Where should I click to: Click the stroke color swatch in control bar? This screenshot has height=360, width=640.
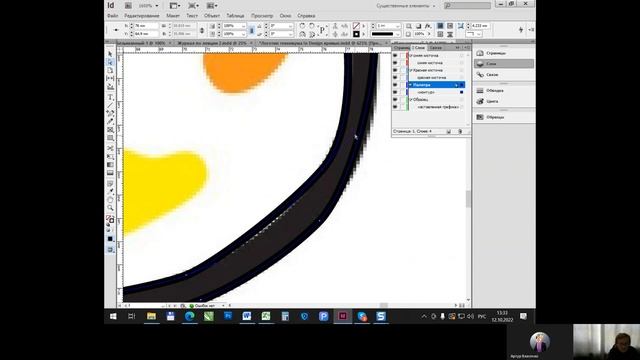coord(356,34)
